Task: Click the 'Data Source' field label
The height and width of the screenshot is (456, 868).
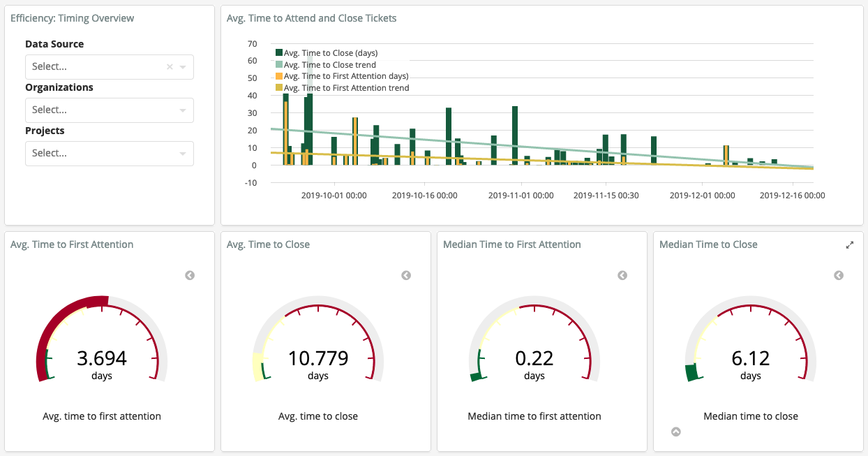Action: coord(54,44)
